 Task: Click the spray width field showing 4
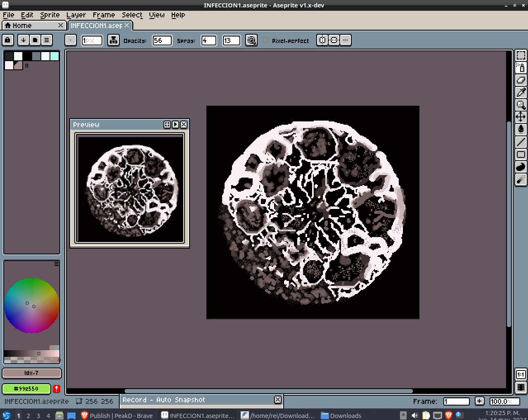[x=209, y=40]
